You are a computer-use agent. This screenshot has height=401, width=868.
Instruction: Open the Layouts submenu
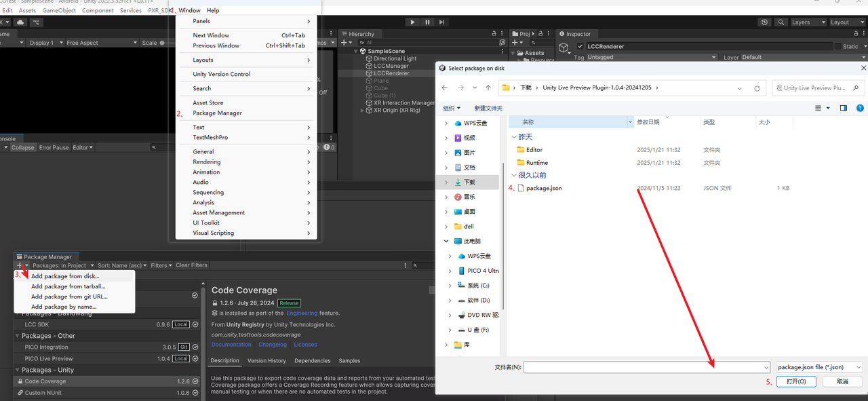246,60
